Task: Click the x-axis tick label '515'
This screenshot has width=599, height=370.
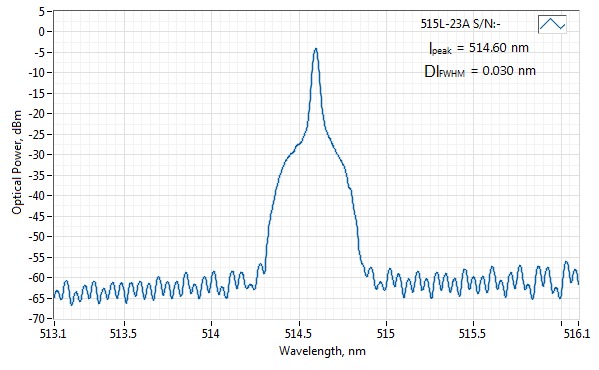Action: pyautogui.click(x=386, y=334)
